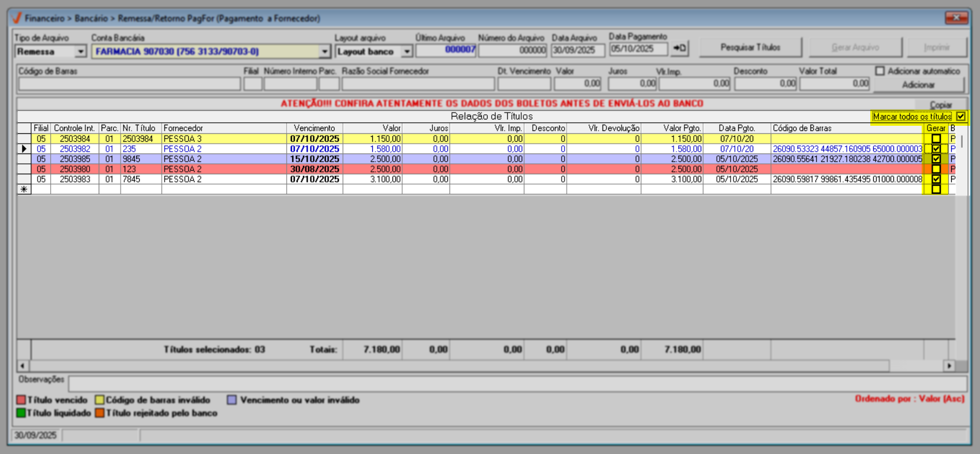Check Gerar box for PESSOA 3 row
This screenshot has height=454, width=980.
click(936, 139)
